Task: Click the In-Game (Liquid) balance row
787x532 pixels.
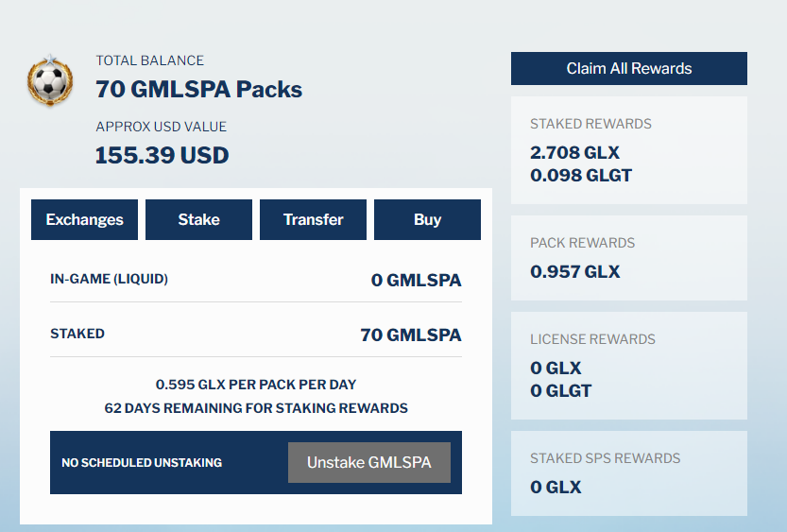Action: click(x=255, y=280)
